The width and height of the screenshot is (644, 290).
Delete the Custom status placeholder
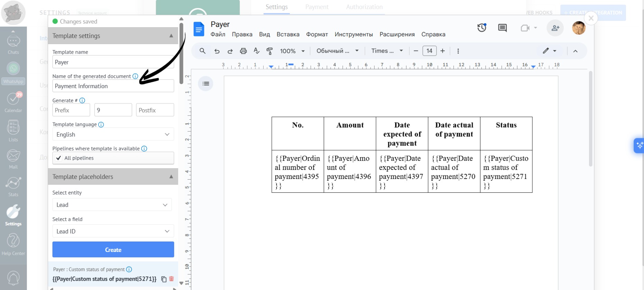click(172, 279)
